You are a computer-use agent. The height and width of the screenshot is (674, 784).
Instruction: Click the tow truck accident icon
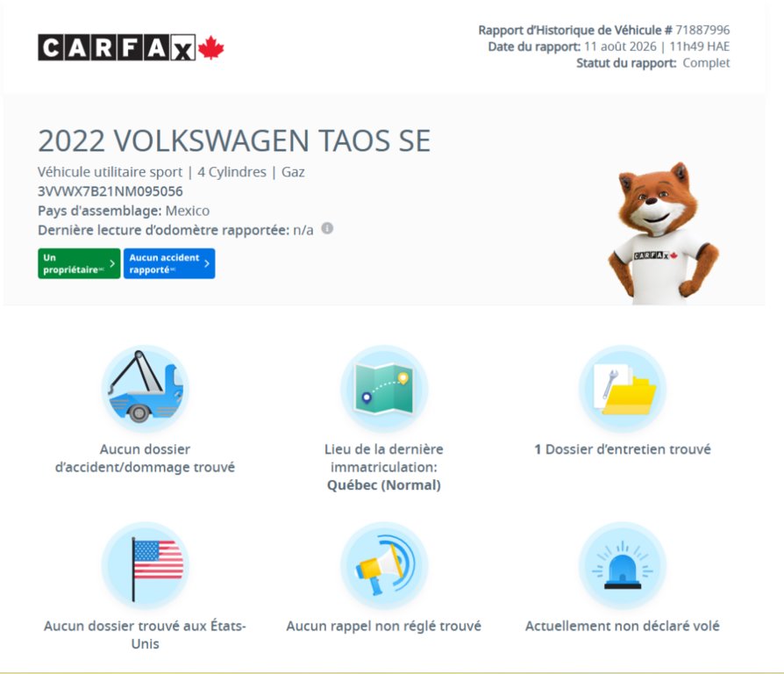146,387
